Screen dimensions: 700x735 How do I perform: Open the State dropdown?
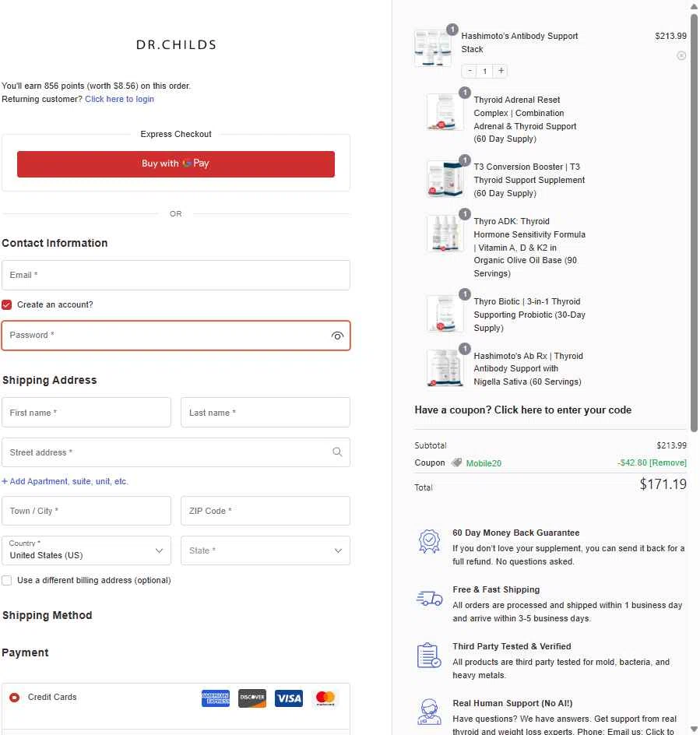(266, 550)
